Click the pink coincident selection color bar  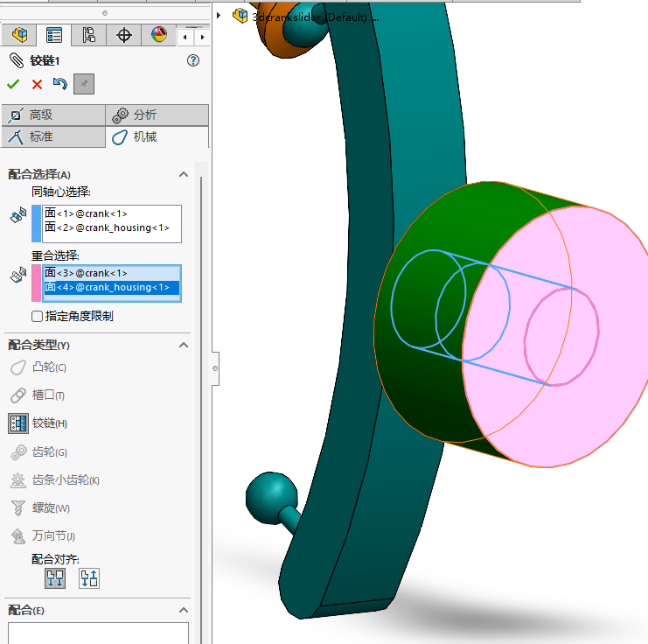point(36,283)
